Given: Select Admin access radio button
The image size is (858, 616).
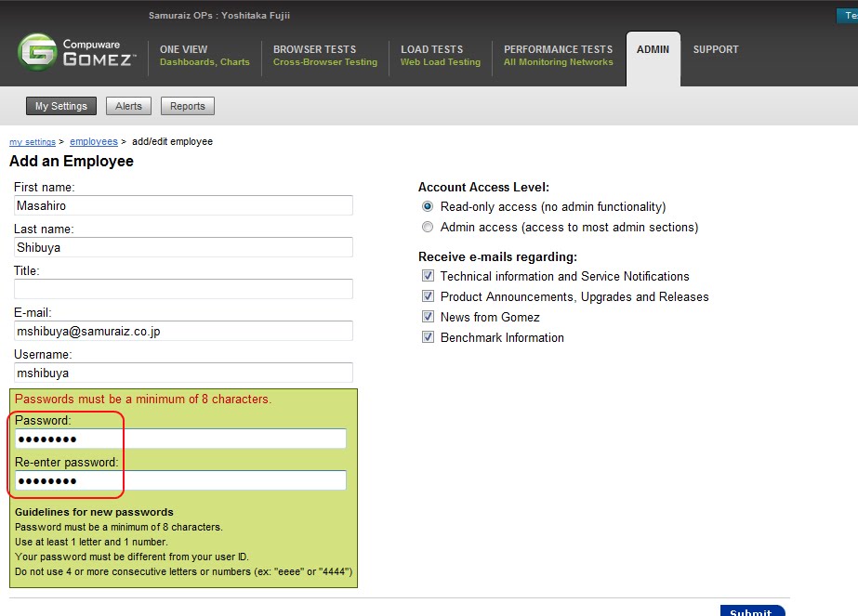Looking at the screenshot, I should [x=428, y=227].
